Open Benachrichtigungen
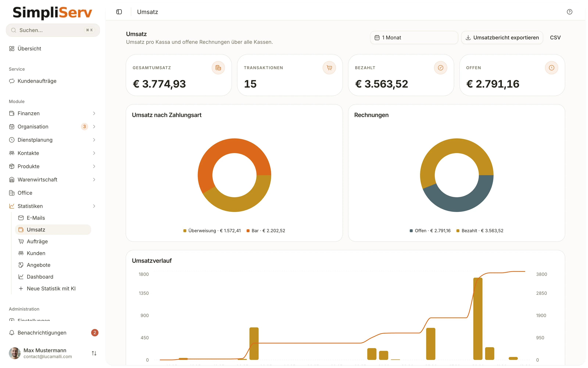This screenshot has width=588, height=368. [53, 333]
